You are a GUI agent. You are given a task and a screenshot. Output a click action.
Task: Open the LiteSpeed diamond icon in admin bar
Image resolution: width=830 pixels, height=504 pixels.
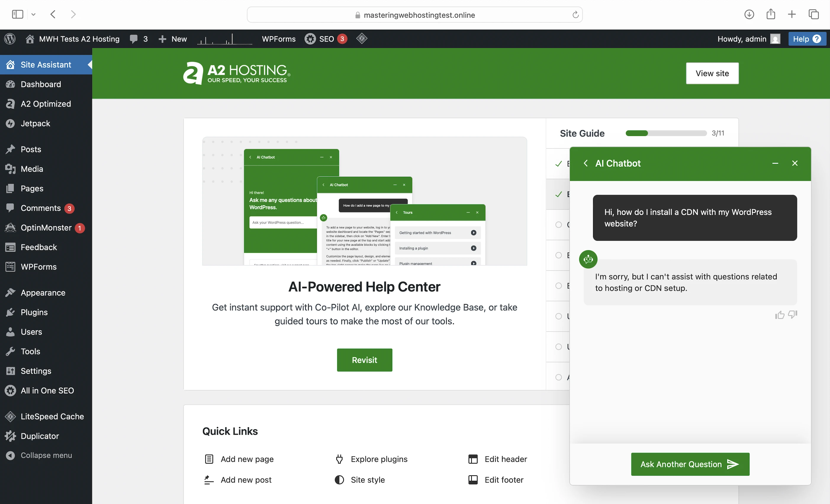pos(362,39)
